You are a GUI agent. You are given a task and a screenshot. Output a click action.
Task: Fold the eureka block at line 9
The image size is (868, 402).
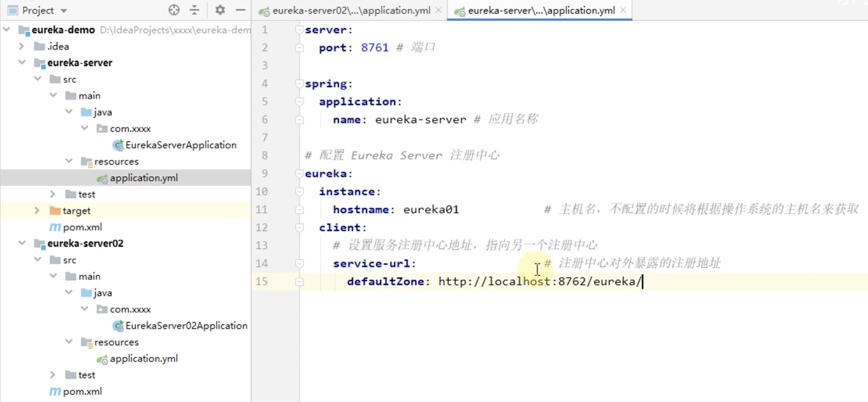point(300,173)
